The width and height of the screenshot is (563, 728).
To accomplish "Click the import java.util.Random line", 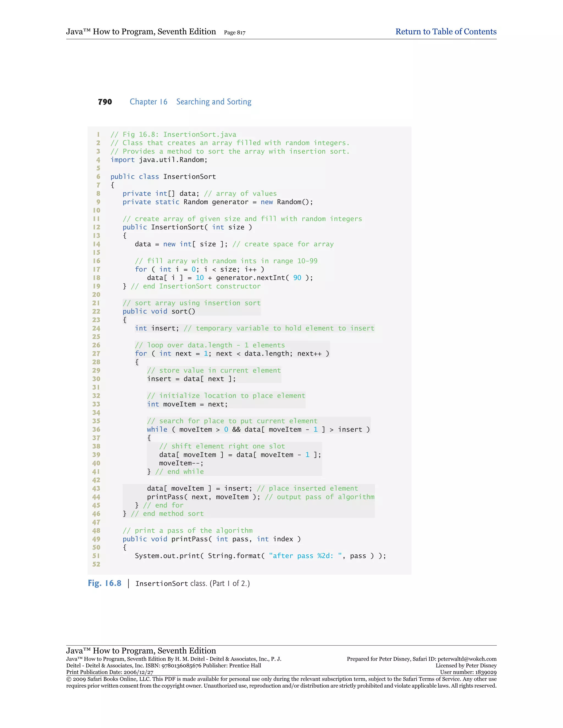I will pos(159,160).
